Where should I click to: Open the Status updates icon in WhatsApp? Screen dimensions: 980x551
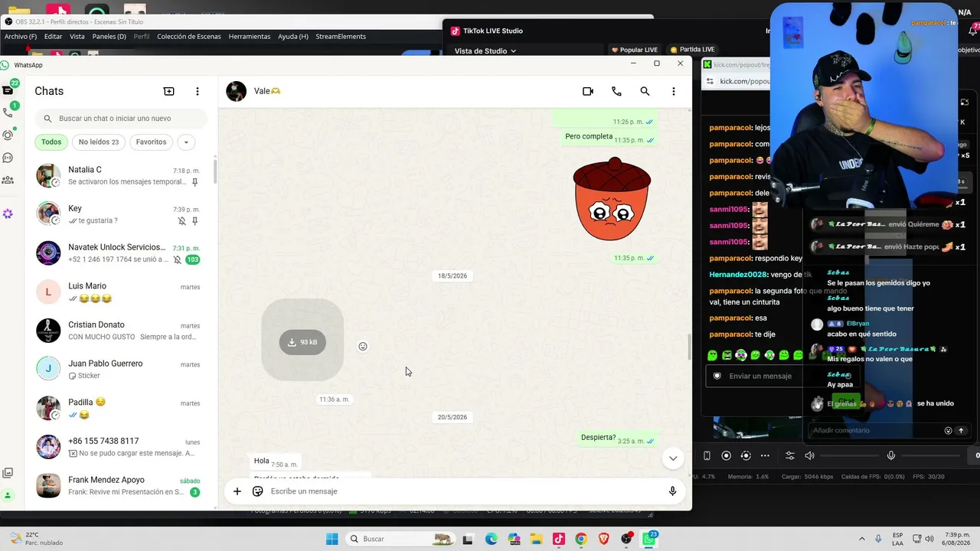pyautogui.click(x=8, y=135)
